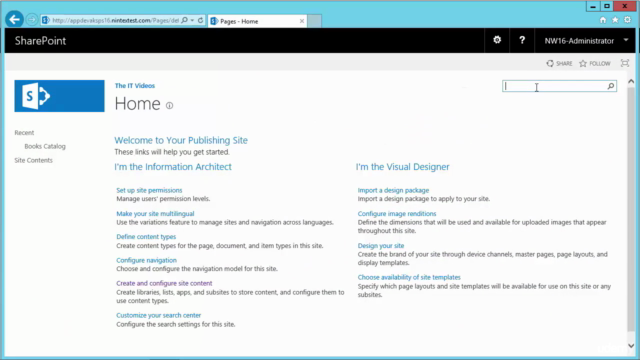
Task: Open Define content types link
Action: (146, 237)
